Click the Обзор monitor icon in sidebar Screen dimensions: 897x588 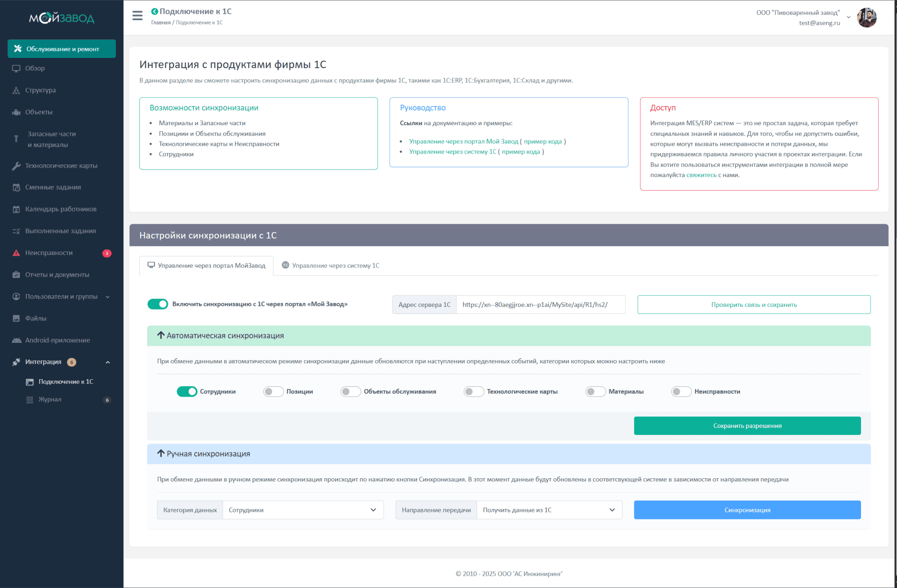click(16, 69)
